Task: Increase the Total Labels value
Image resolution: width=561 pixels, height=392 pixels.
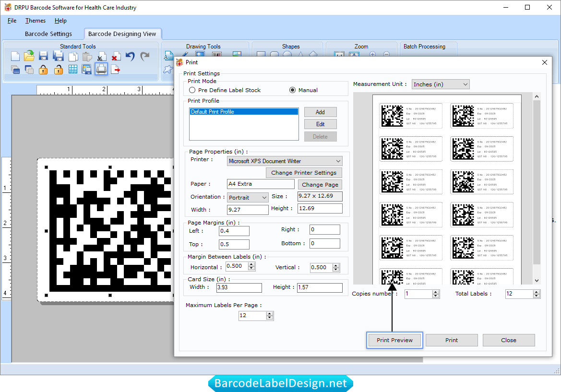Action: click(536, 292)
